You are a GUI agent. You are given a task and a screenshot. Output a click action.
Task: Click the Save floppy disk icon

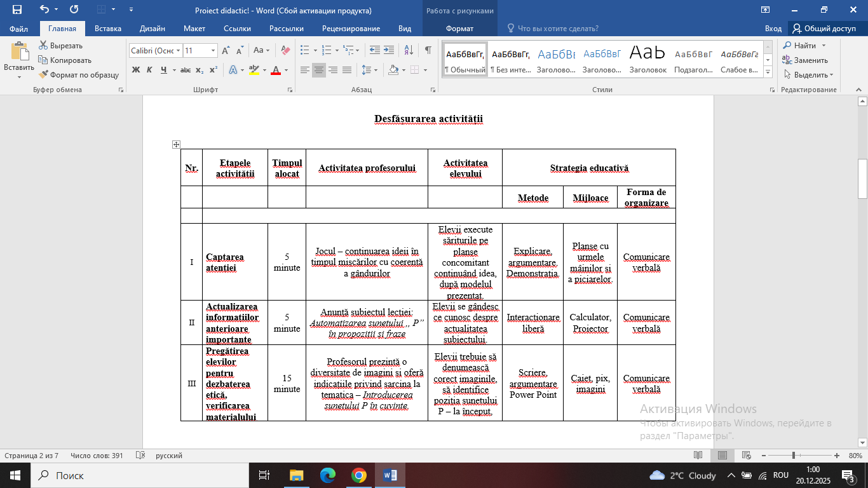tap(17, 10)
